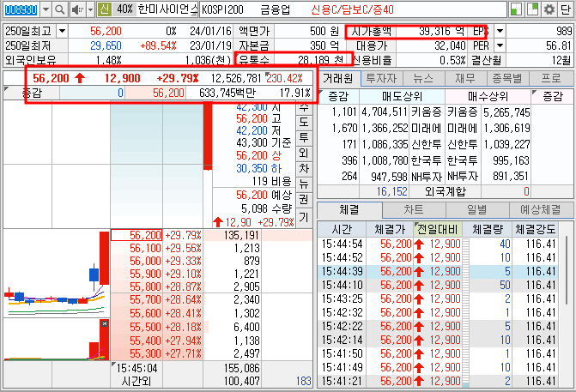Click the 단 button at top right
Image resolution: width=576 pixels, height=392 pixels.
click(x=566, y=9)
